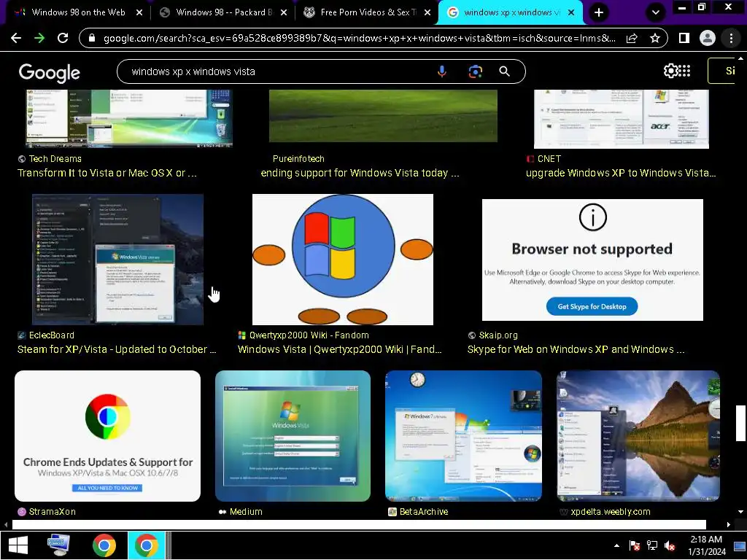Open Transform It to Vista or Mac OS X result
The height and width of the screenshot is (560, 747).
pyautogui.click(x=107, y=173)
